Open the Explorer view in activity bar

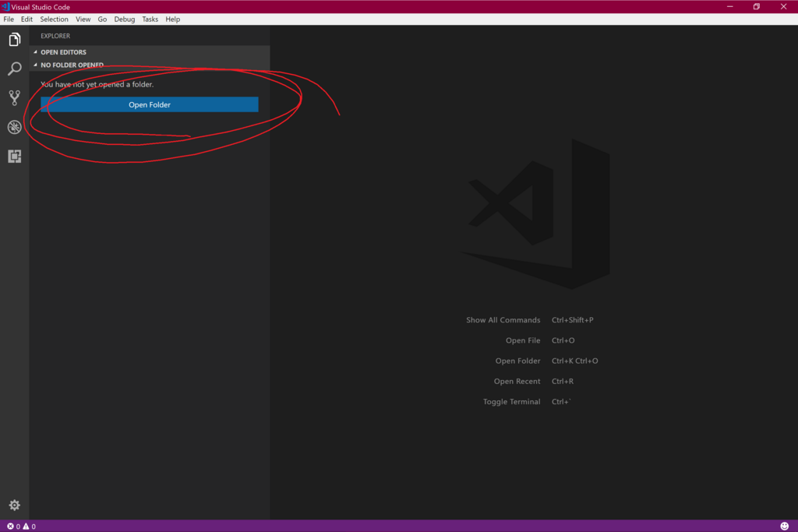14,39
